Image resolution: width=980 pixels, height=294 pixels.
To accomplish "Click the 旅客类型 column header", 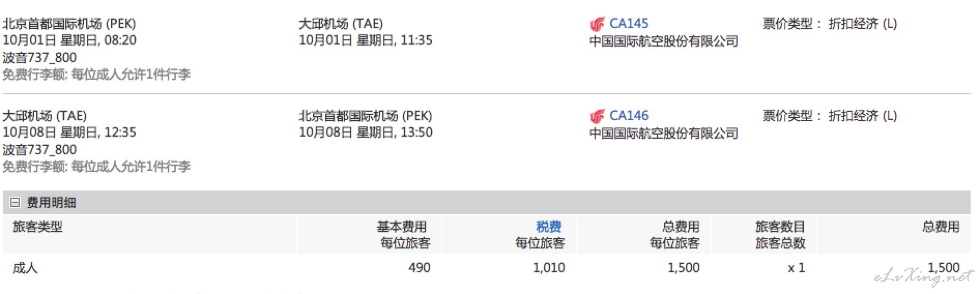I will [x=37, y=227].
